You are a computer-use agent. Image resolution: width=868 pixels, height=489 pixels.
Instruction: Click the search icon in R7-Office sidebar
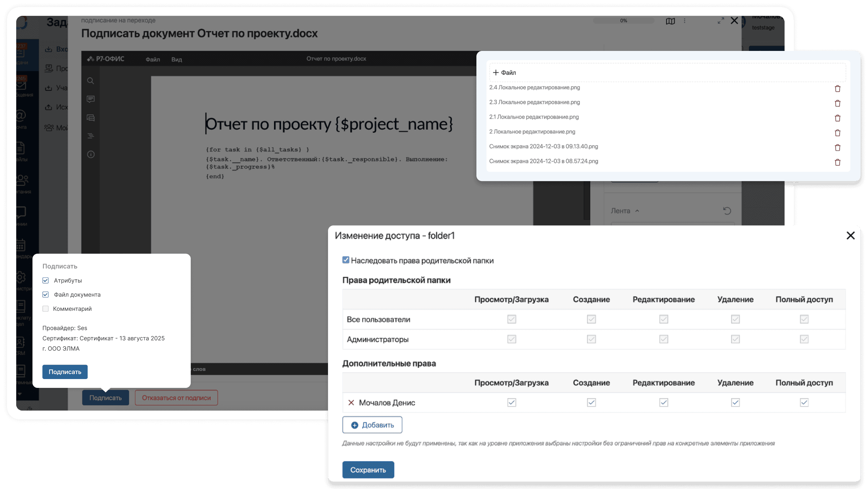pos(90,81)
